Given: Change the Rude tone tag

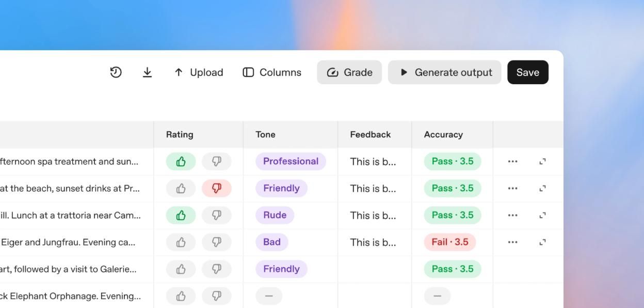Looking at the screenshot, I should tap(274, 215).
